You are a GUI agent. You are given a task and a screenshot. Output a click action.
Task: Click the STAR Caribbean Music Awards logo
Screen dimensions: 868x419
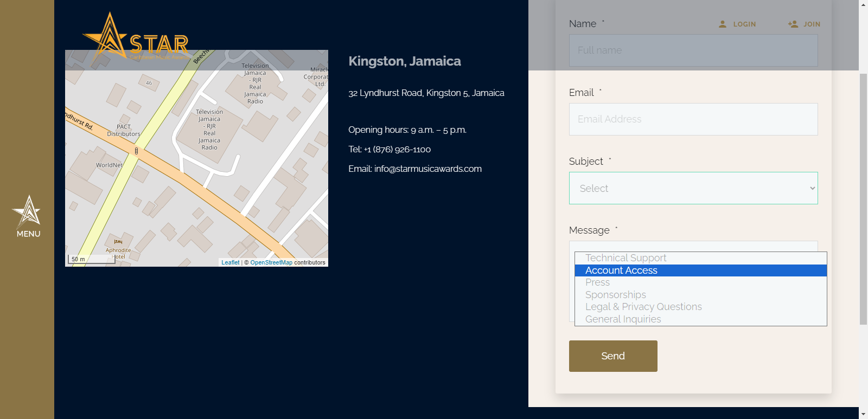136,36
